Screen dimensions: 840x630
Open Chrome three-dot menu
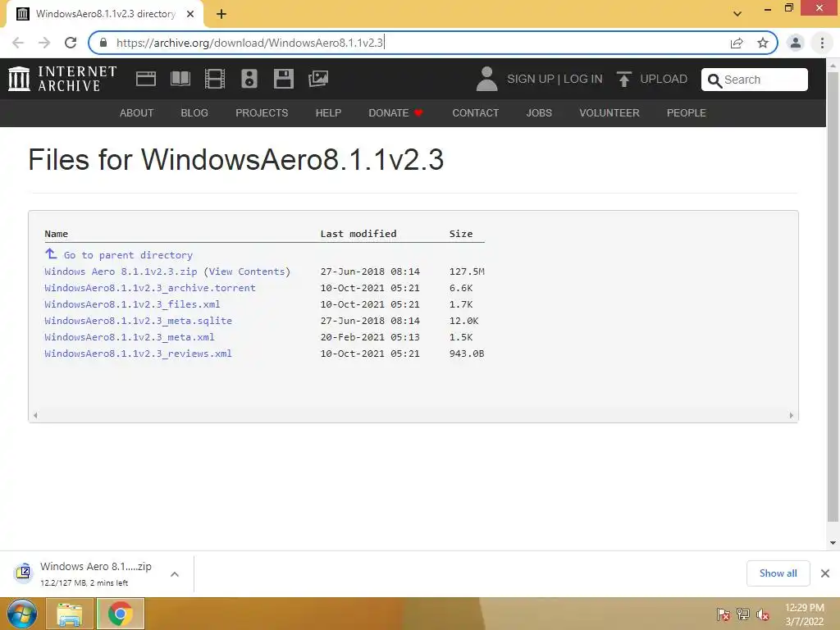(x=822, y=43)
